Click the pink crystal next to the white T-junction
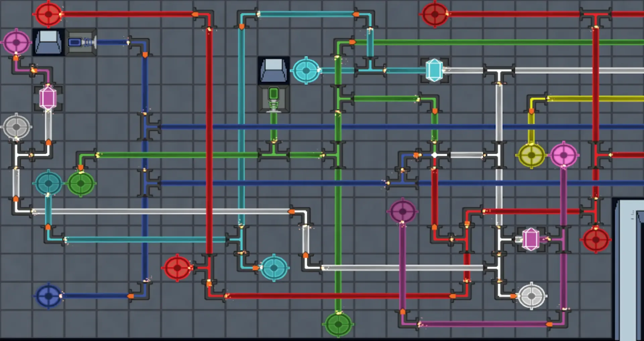The image size is (644, 341). [531, 239]
